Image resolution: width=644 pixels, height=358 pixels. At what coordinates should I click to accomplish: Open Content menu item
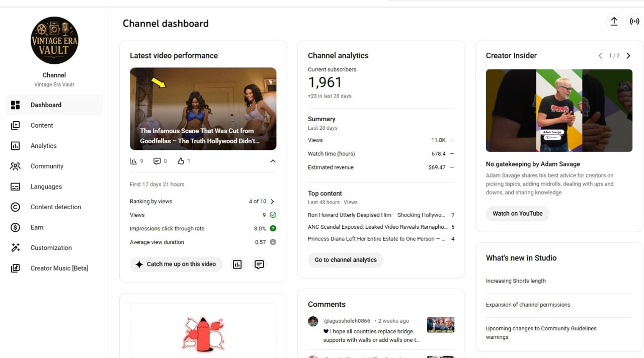click(54, 125)
